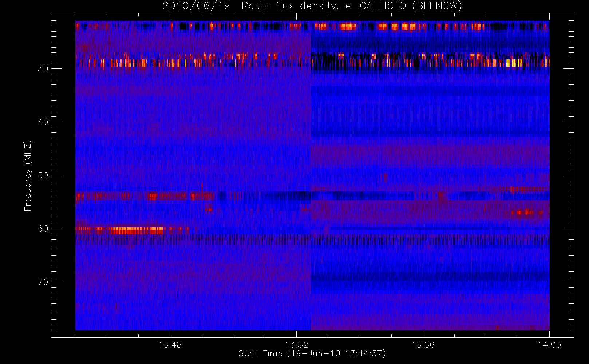Click the 30 frequency tick label
Screen dimensions: 589x364
pyautogui.click(x=43, y=69)
